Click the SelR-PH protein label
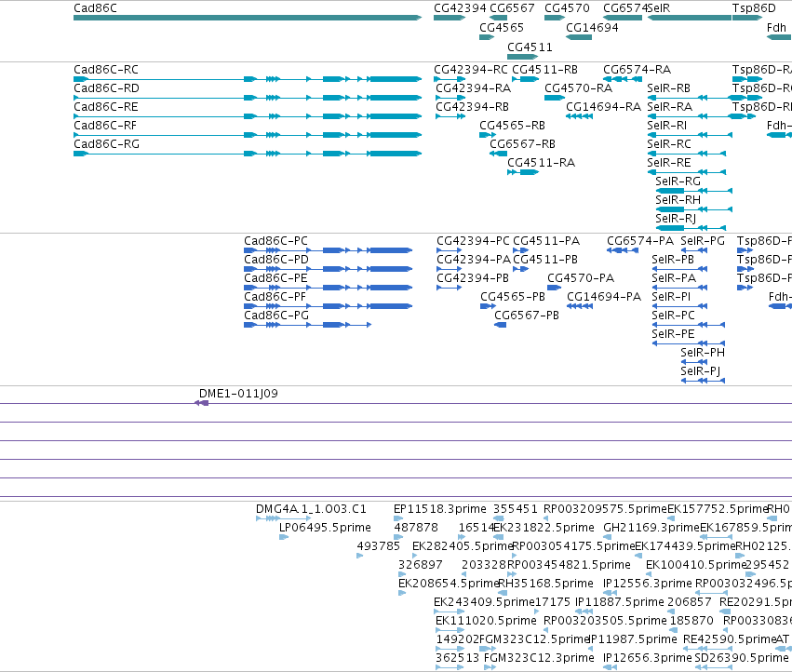Image resolution: width=792 pixels, height=672 pixels. click(703, 353)
